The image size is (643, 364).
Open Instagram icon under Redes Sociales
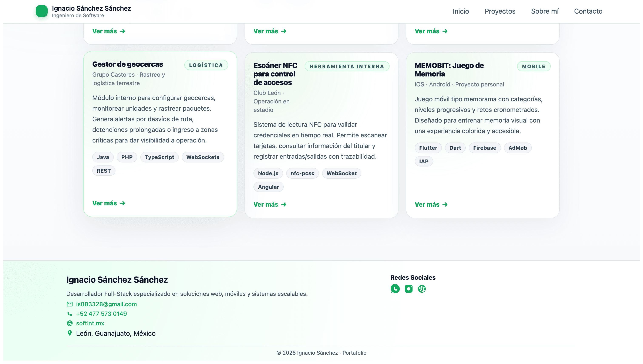[408, 289]
